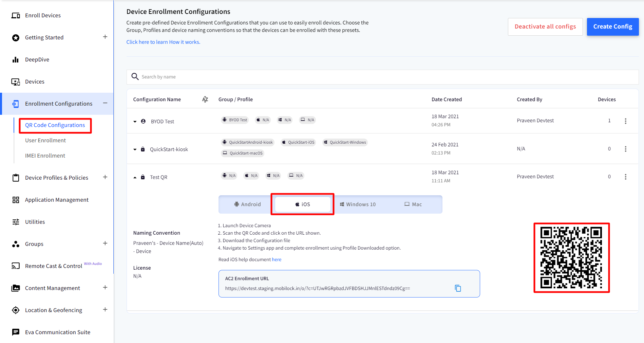Open the DeepDive chart icon
Screen dimensions: 644x343
16,60
